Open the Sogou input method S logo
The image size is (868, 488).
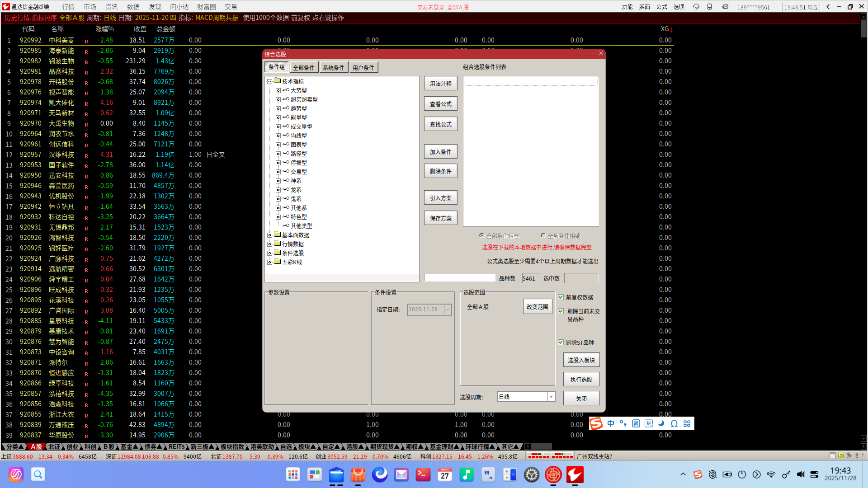[x=596, y=423]
